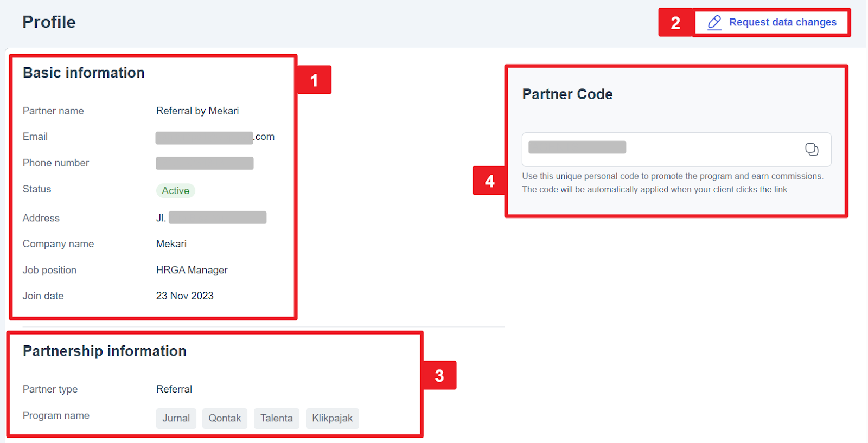868x443 pixels.
Task: Click inside the Partner Code field
Action: (651, 149)
